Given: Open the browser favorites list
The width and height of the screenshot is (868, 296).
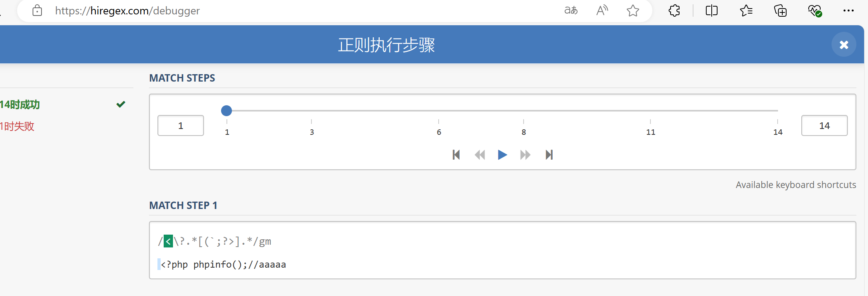Looking at the screenshot, I should pos(746,10).
